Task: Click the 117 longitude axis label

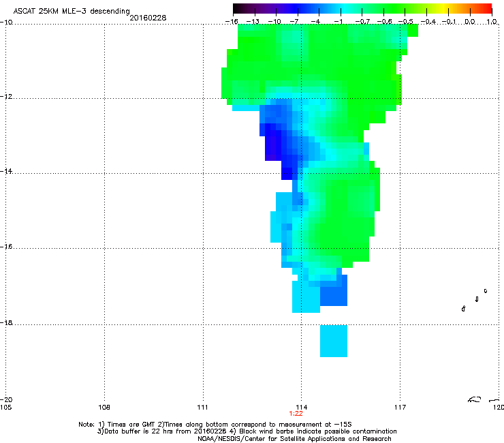Action: 400,408
